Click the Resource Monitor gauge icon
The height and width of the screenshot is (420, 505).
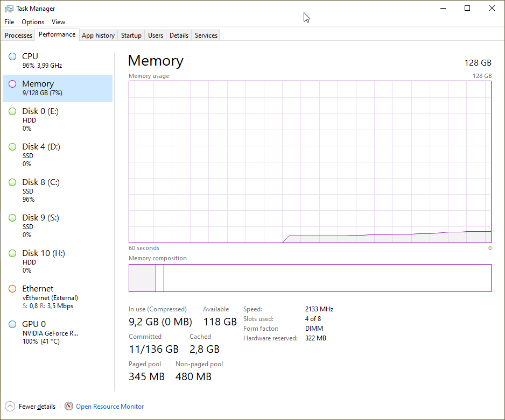tap(69, 407)
